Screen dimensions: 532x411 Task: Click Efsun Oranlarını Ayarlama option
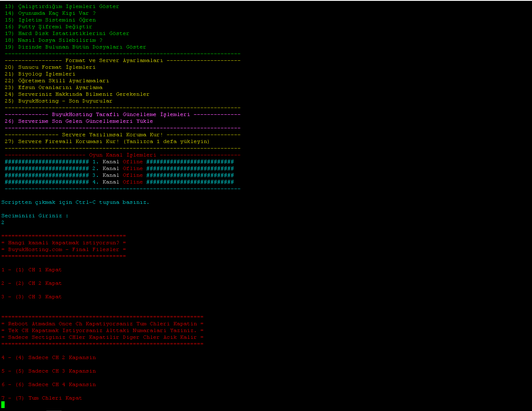(54, 88)
